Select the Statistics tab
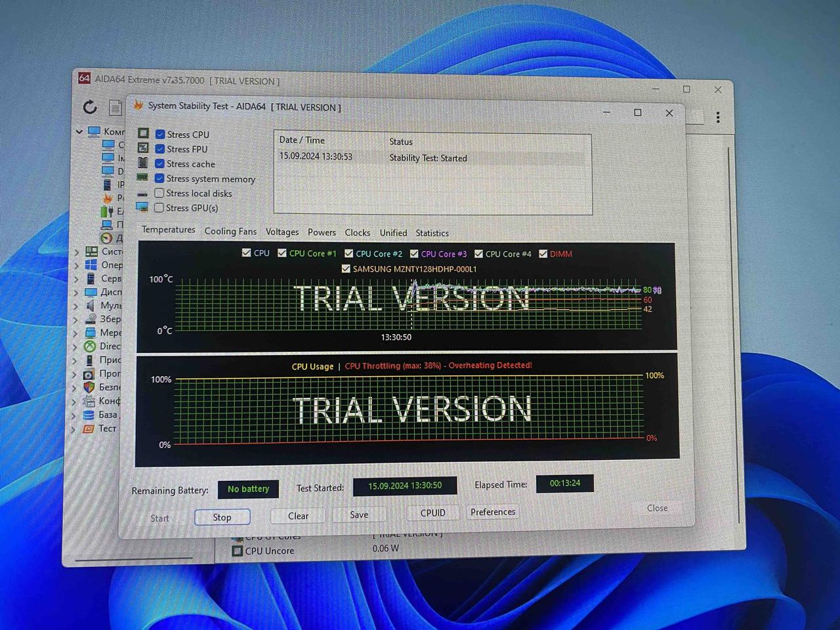 (x=432, y=233)
